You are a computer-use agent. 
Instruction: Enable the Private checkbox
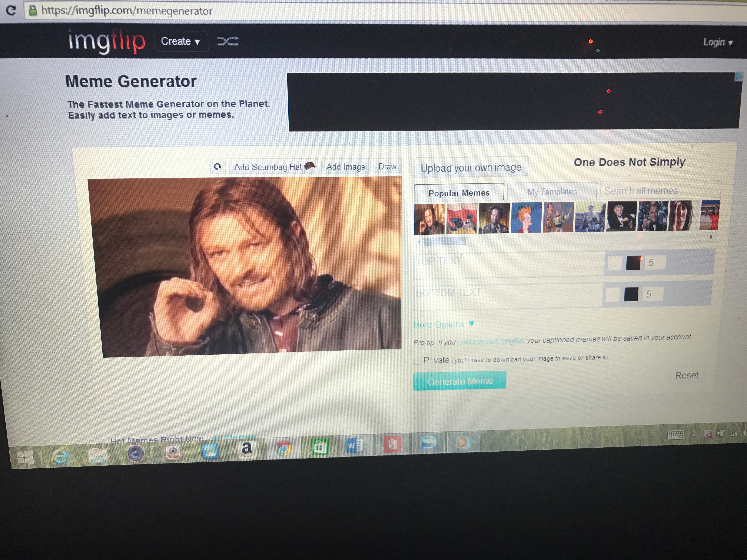417,361
